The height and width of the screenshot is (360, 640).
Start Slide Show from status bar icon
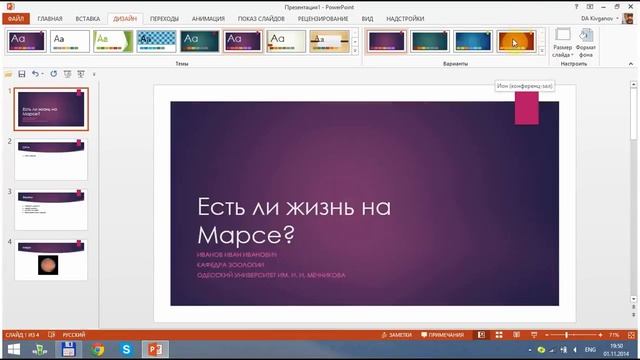534,335
